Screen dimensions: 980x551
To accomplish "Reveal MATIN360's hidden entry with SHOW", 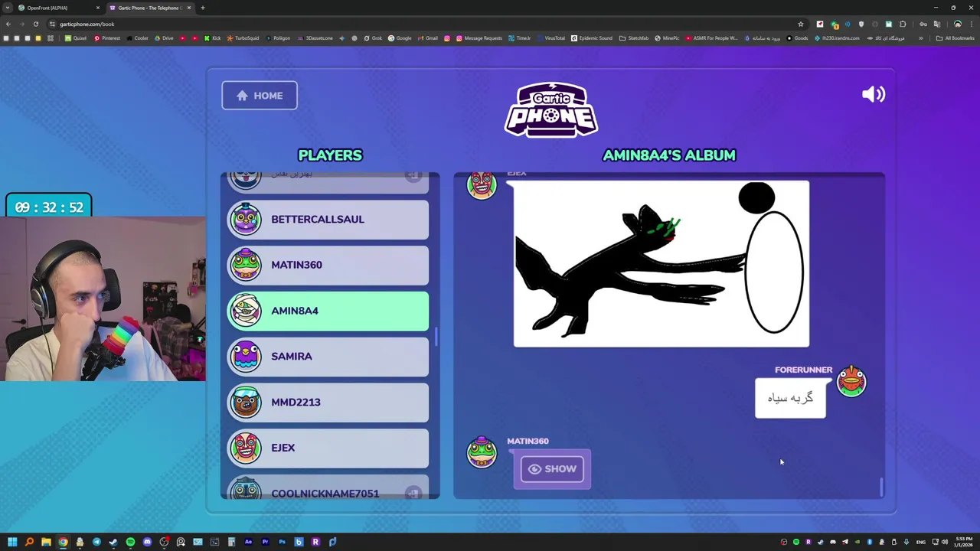I will coord(552,469).
